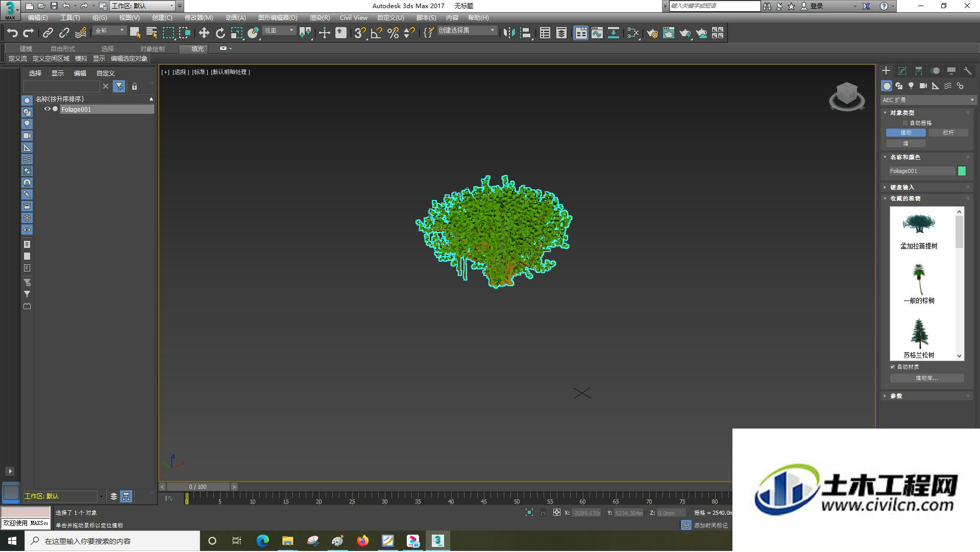Screen dimensions: 980x552
Task: Open the Civil View menu
Action: pos(354,17)
